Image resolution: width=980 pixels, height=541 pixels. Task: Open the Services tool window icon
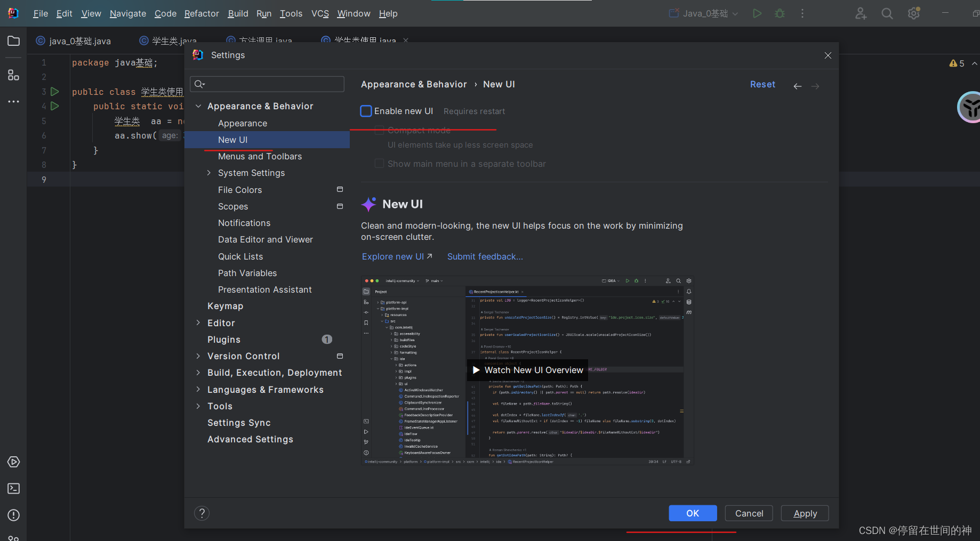[x=13, y=462]
